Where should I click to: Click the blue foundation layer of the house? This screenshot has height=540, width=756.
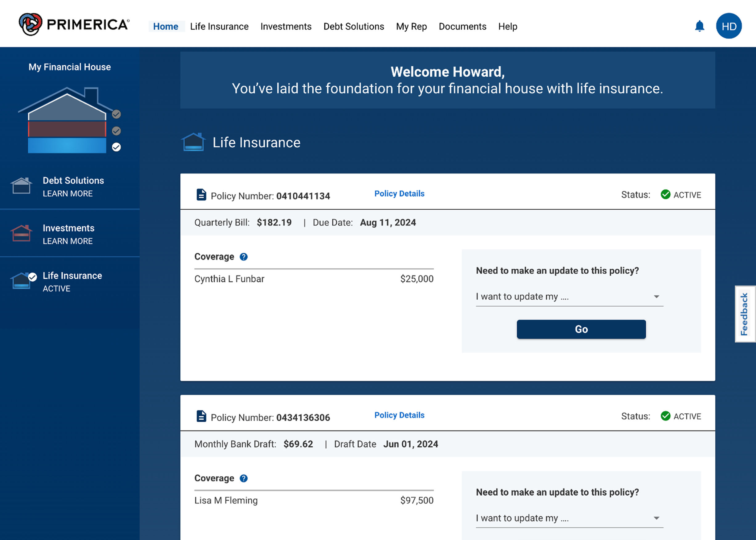tap(67, 146)
